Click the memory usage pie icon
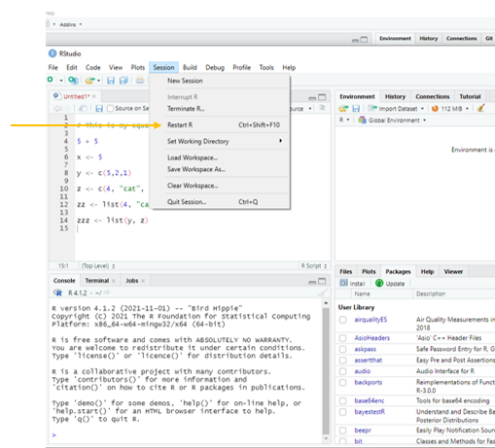 point(435,109)
